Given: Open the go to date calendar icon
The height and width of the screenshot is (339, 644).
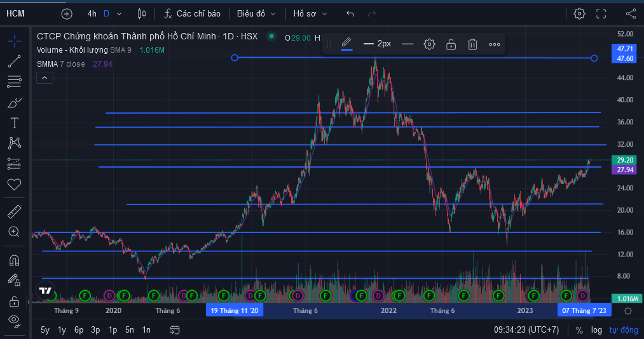Looking at the screenshot, I should click(x=175, y=330).
